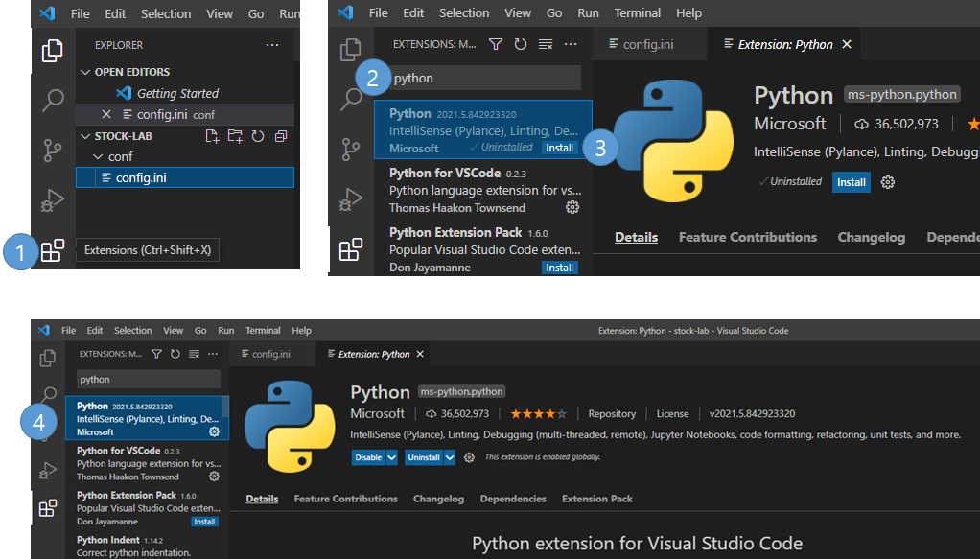This screenshot has height=559, width=980.
Task: Click the Disable button
Action: tap(369, 457)
